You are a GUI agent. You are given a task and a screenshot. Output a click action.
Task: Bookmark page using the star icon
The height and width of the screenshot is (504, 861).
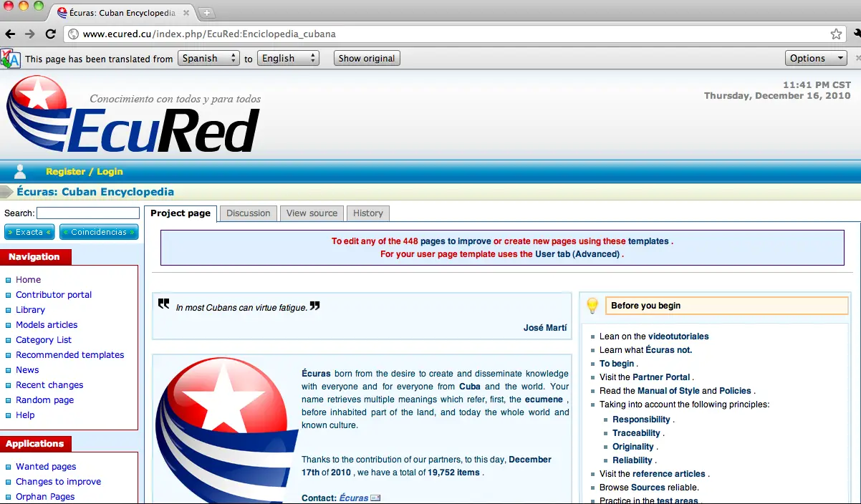coord(836,34)
